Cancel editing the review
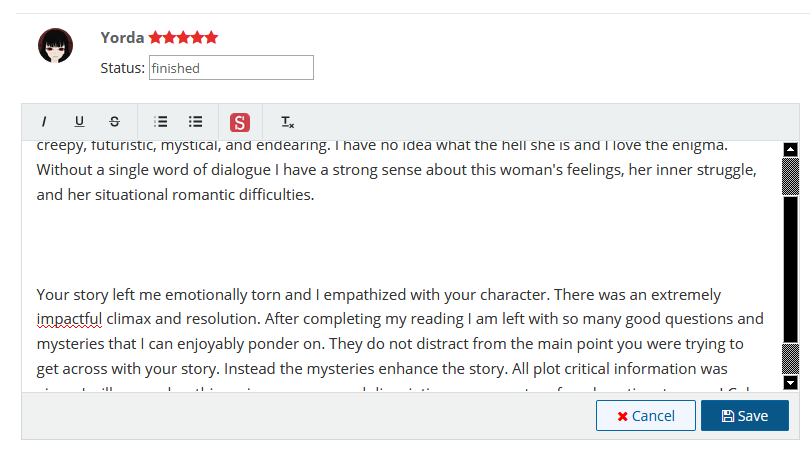Viewport: 812px width, 451px height. pos(645,416)
